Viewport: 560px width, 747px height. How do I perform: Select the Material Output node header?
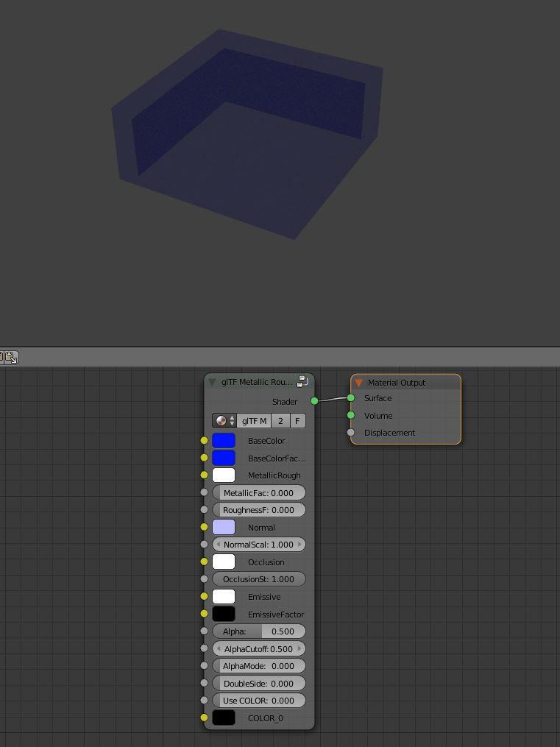[405, 382]
